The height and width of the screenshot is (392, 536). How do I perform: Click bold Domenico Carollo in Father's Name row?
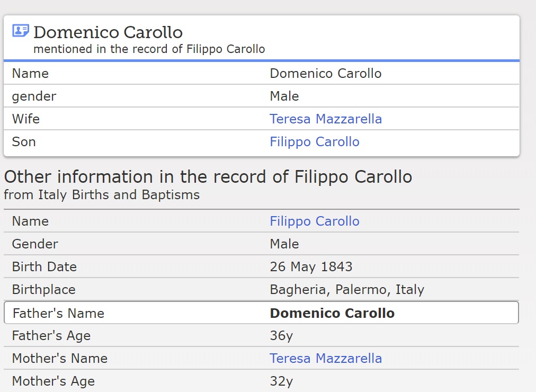click(332, 313)
